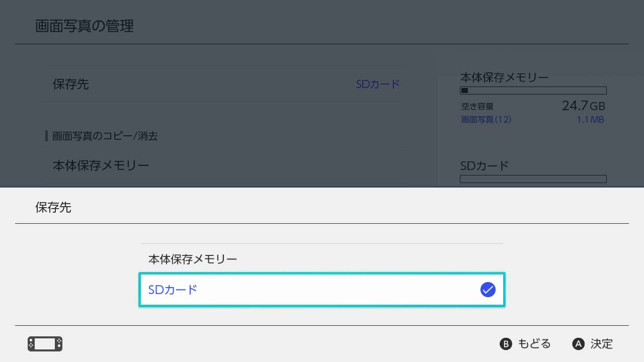Click the 1.1MB screenshot size value
This screenshot has width=644, height=362.
click(x=590, y=120)
